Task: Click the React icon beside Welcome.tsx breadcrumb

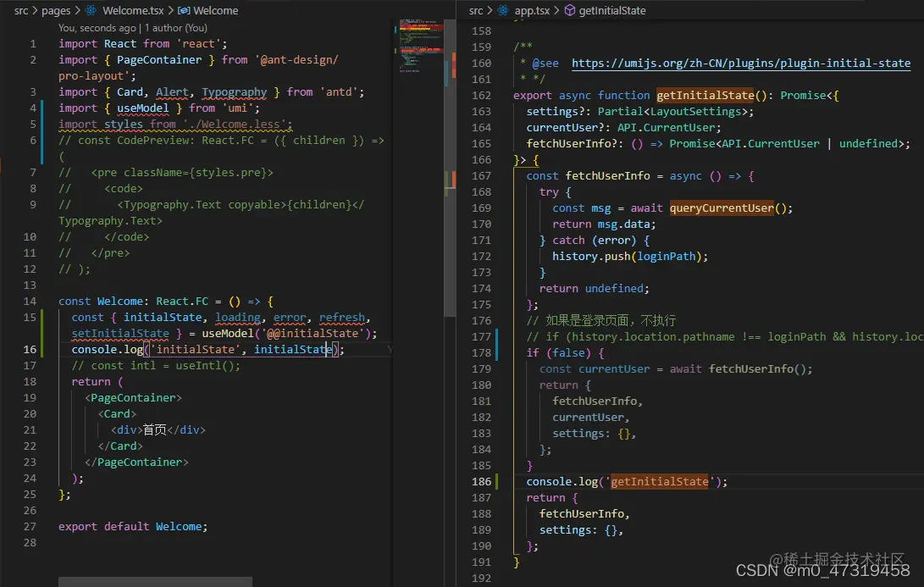Action: pyautogui.click(x=91, y=10)
